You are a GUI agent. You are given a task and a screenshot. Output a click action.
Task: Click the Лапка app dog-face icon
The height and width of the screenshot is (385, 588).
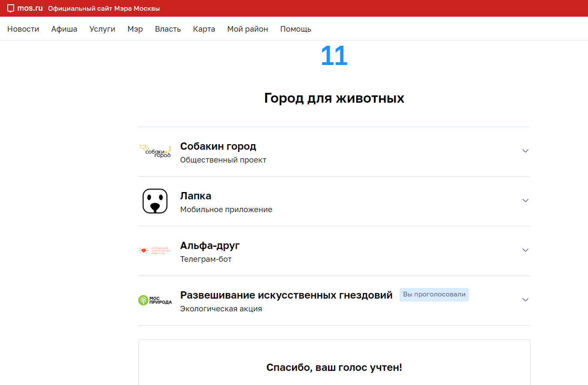click(155, 201)
